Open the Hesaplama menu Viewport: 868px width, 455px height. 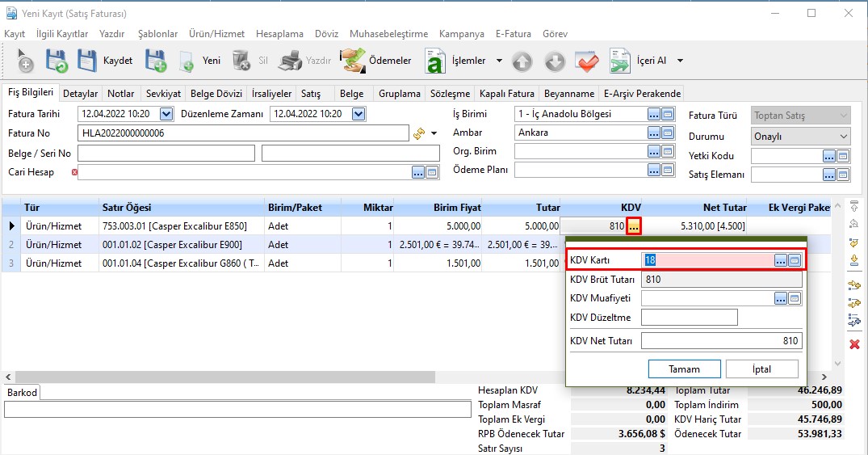coord(279,34)
